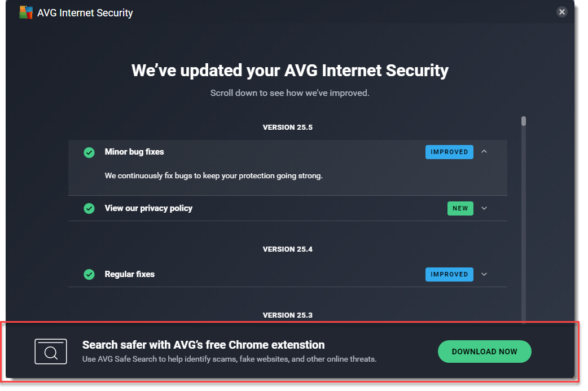Click the NEW badge on privacy policy
The image size is (588, 391).
pos(460,208)
